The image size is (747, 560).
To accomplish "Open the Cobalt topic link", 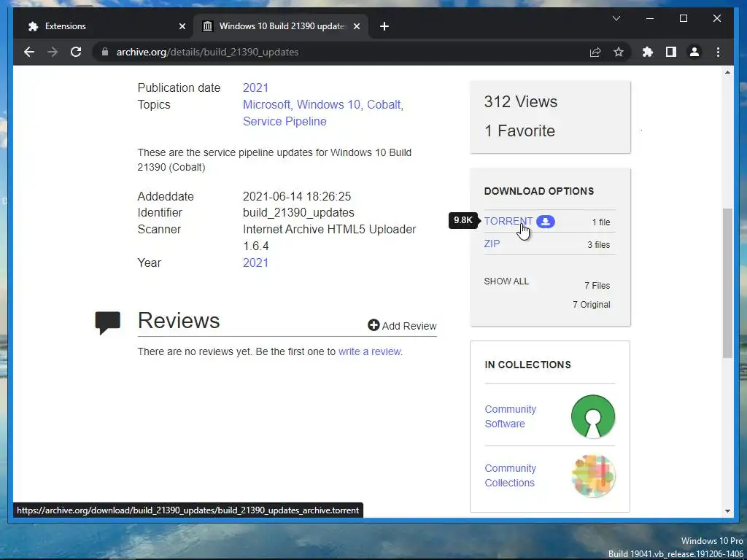I will (x=384, y=104).
